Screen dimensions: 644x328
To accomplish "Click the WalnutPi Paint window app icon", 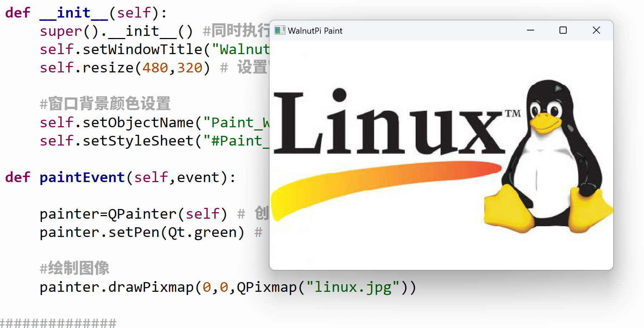I will [x=280, y=30].
